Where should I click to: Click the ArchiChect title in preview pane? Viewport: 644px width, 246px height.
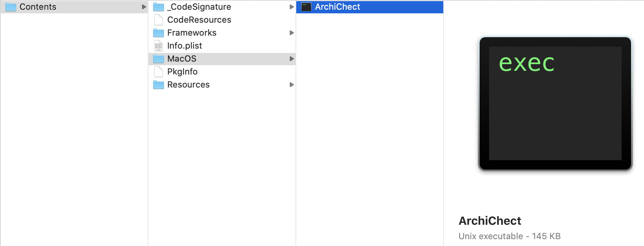tap(490, 221)
